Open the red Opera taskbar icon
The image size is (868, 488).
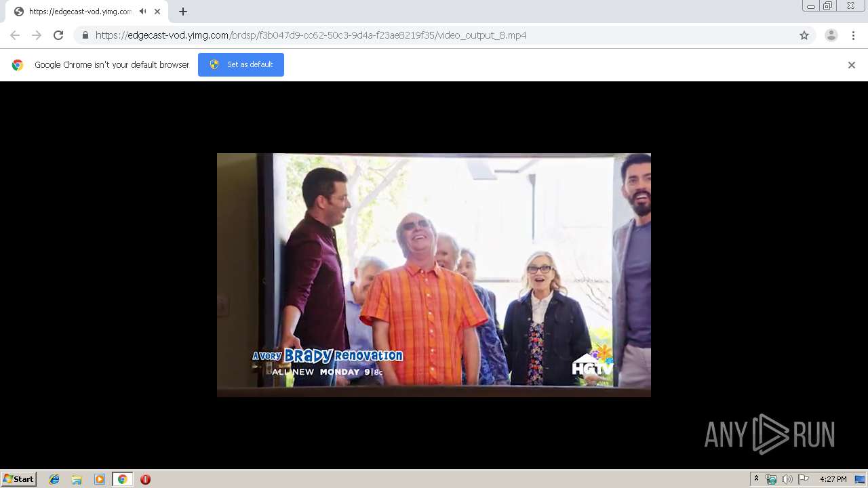145,479
